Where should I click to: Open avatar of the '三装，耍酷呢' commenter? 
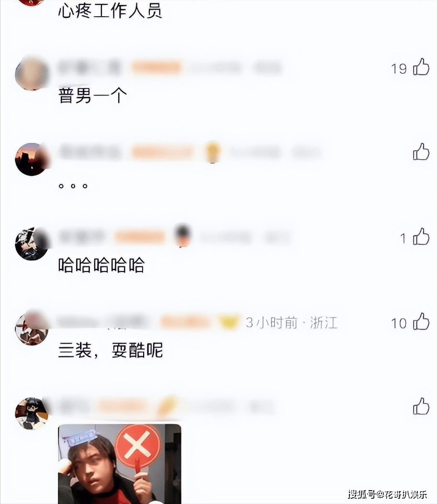(x=32, y=329)
